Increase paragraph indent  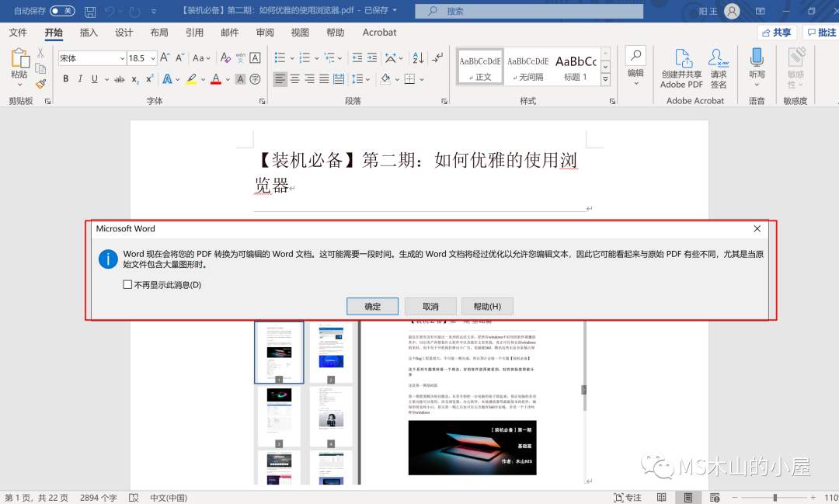[372, 57]
